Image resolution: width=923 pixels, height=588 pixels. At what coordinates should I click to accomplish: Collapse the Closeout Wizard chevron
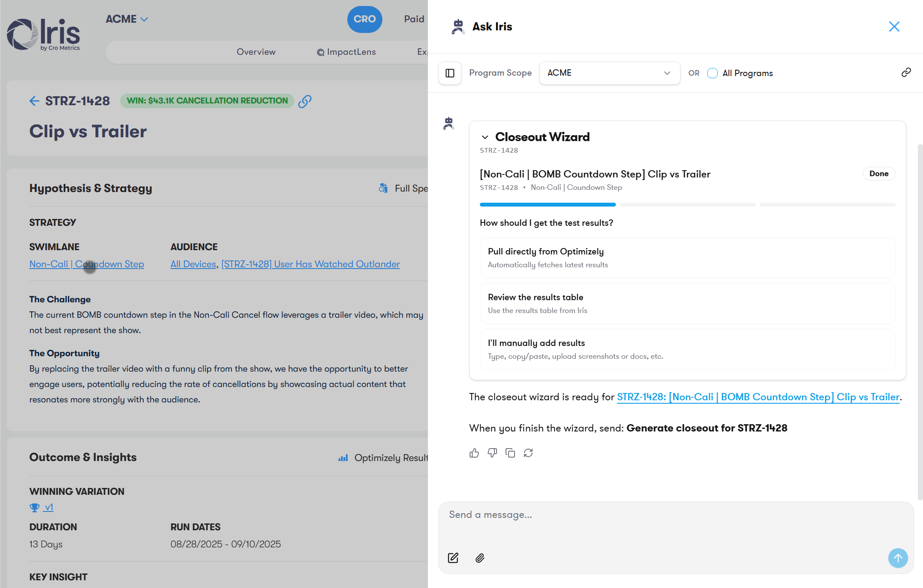coord(485,137)
